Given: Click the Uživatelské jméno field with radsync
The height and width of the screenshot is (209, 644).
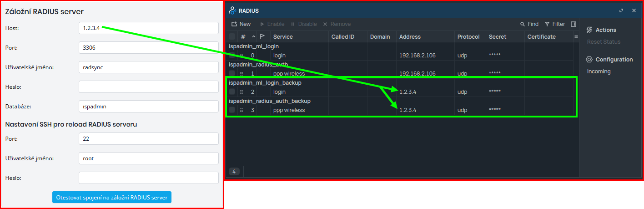Looking at the screenshot, I should click(x=149, y=67).
